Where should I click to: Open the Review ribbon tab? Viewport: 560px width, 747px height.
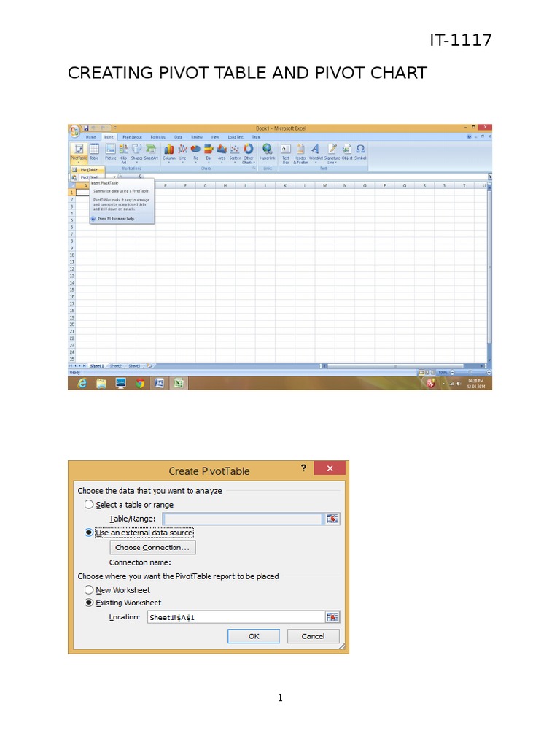(197, 137)
